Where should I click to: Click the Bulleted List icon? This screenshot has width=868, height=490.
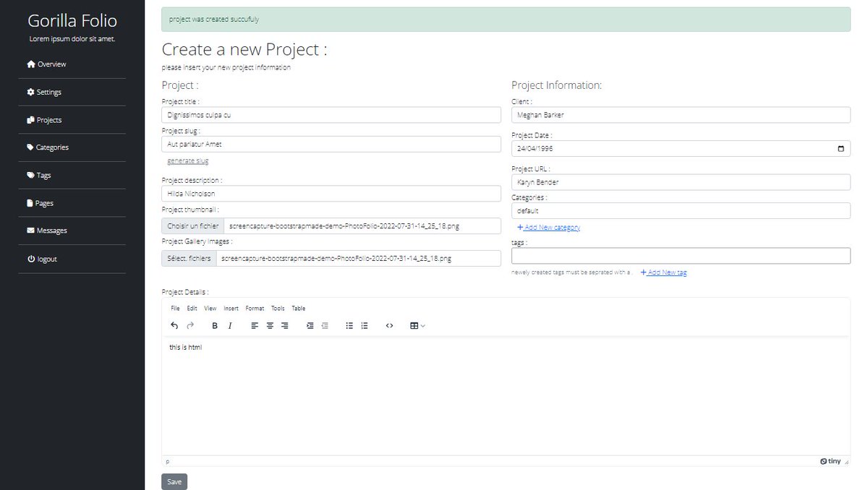click(349, 325)
